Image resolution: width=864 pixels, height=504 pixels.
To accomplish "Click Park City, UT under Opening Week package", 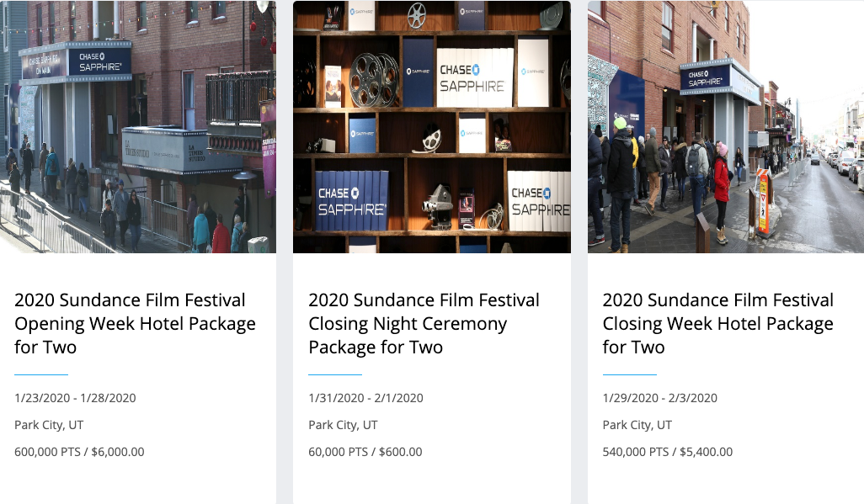I will (49, 425).
